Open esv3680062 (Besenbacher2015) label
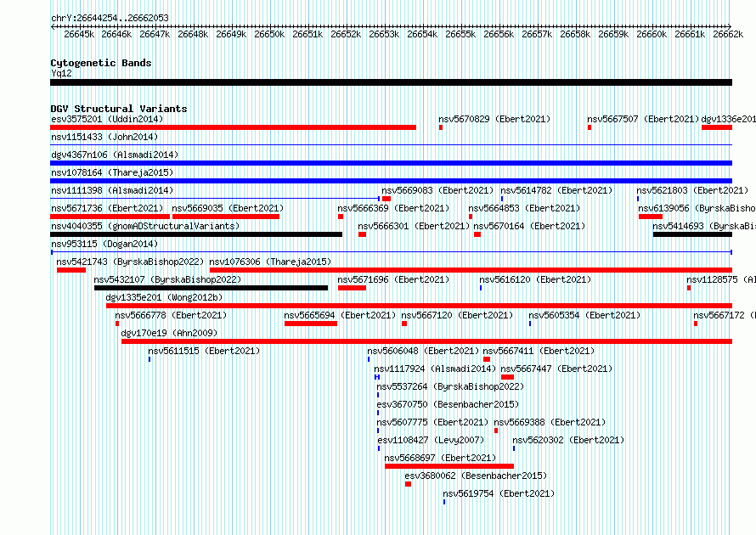The image size is (756, 535). pyautogui.click(x=476, y=476)
